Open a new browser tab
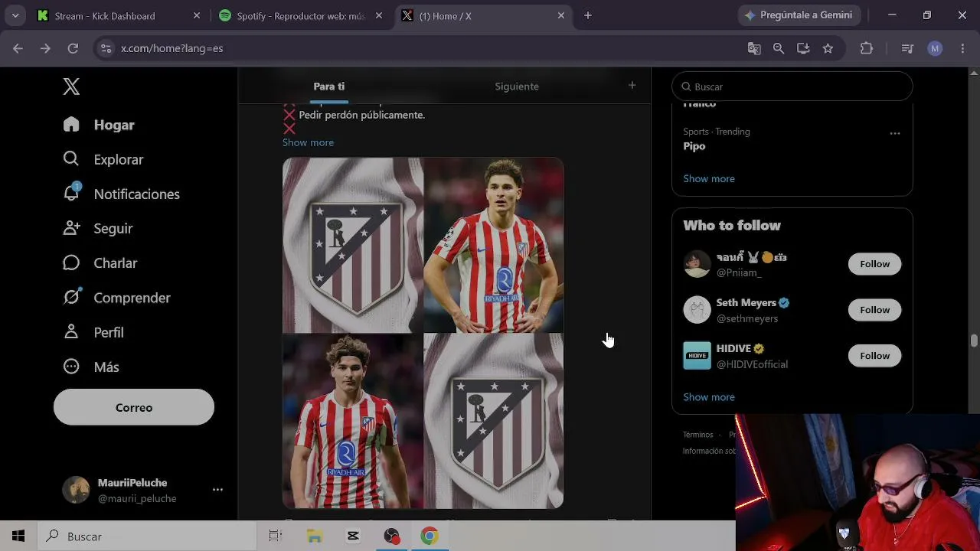The width and height of the screenshot is (980, 551). pyautogui.click(x=588, y=15)
